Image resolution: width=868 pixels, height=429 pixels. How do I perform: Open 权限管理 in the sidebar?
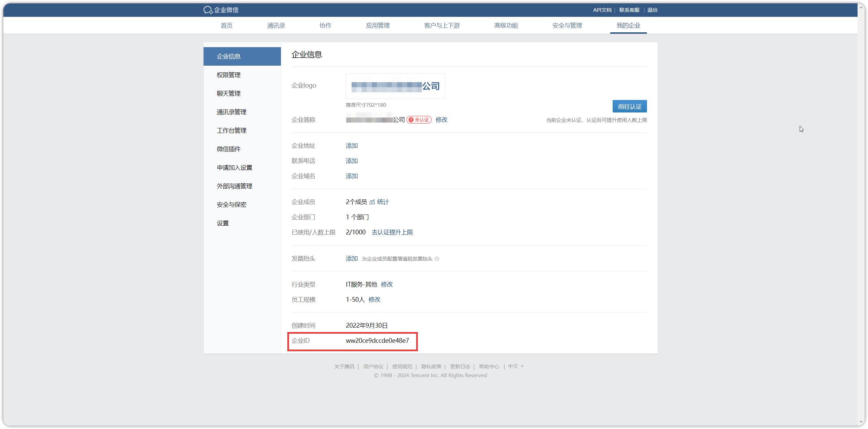pos(242,75)
